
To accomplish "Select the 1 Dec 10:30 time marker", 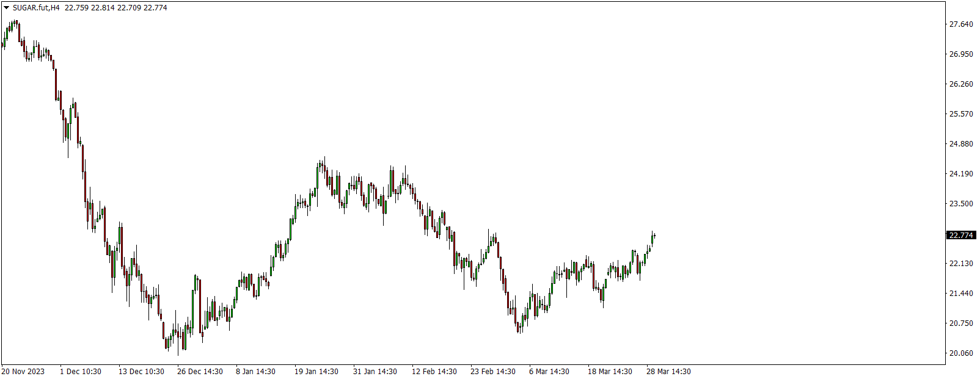I will click(x=81, y=372).
